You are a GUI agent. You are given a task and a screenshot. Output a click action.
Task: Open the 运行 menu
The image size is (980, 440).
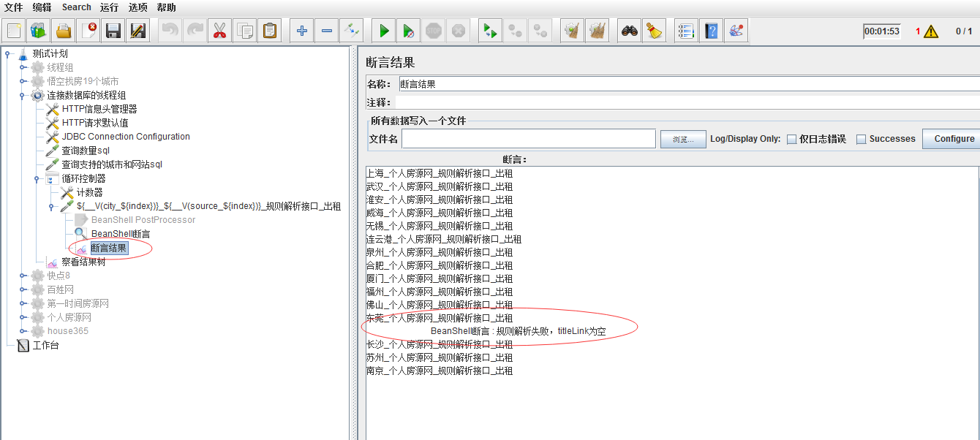(x=109, y=7)
